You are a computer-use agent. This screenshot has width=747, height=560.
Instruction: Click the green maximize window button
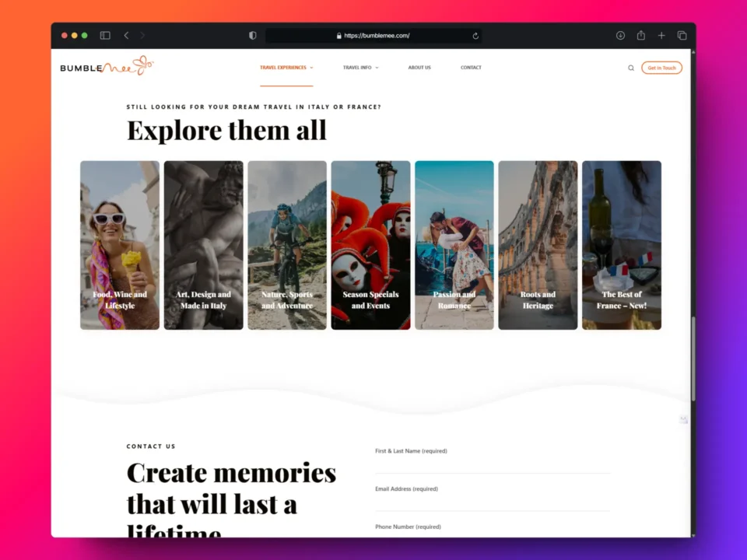coord(84,35)
